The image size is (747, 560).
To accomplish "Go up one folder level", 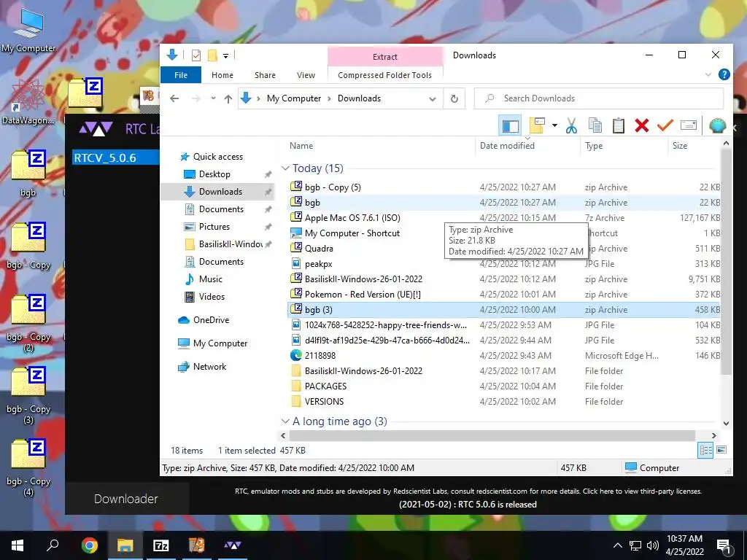I will (228, 98).
